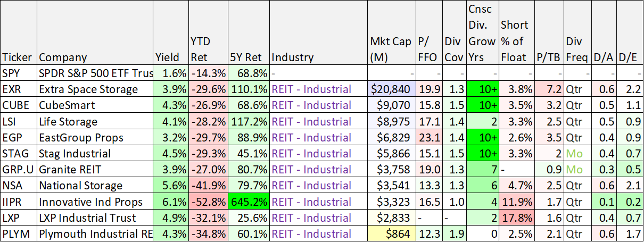The image size is (644, 242).
Task: Click STAG's Mo dividend frequency cell
Action: point(577,153)
